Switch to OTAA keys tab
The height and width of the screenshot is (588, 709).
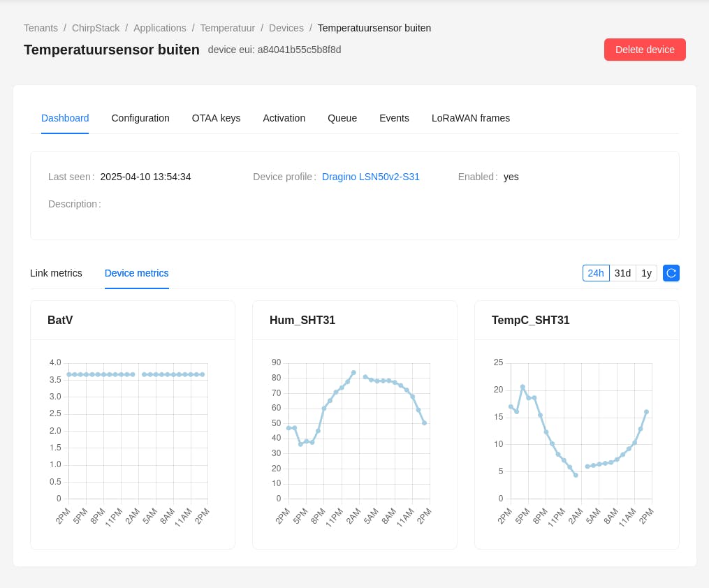(x=216, y=118)
